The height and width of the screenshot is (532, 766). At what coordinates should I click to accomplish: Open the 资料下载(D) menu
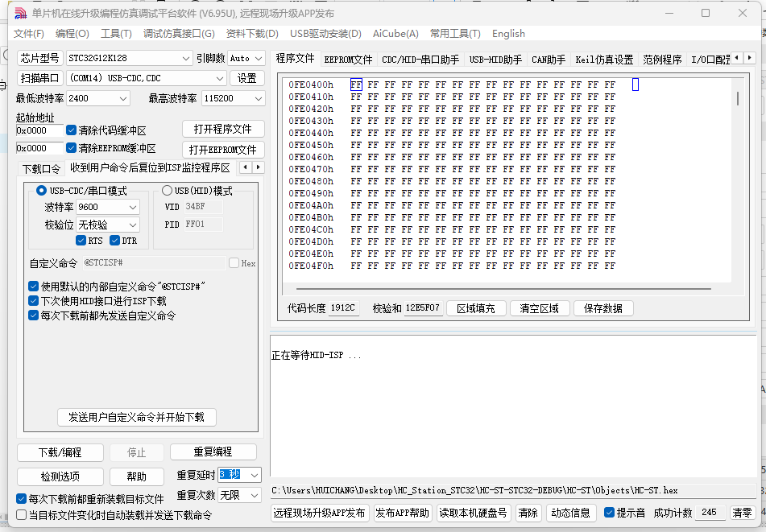point(252,34)
